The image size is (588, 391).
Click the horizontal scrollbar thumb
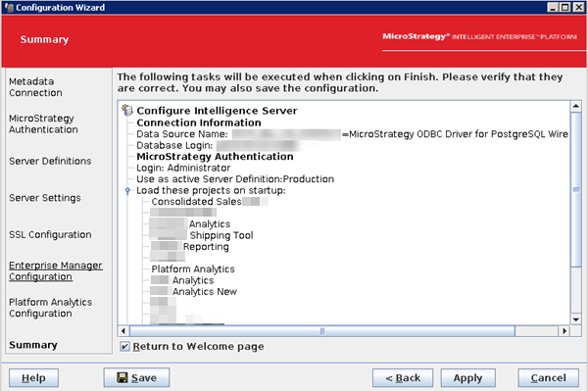pyautogui.click(x=322, y=331)
